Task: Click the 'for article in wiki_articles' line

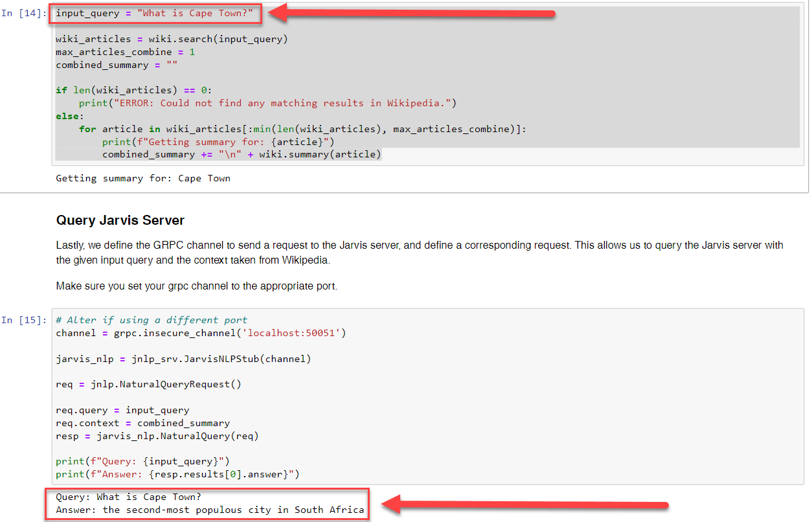Action: point(302,129)
